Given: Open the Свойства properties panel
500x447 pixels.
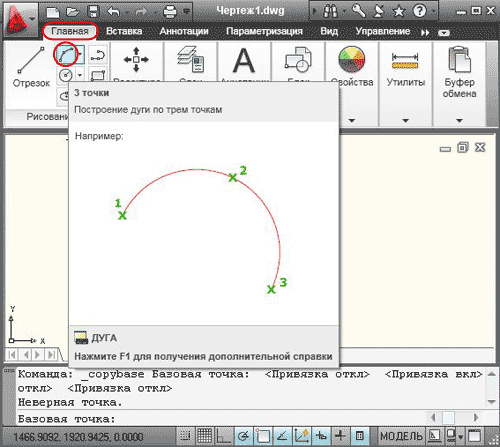Looking at the screenshot, I should 352,67.
